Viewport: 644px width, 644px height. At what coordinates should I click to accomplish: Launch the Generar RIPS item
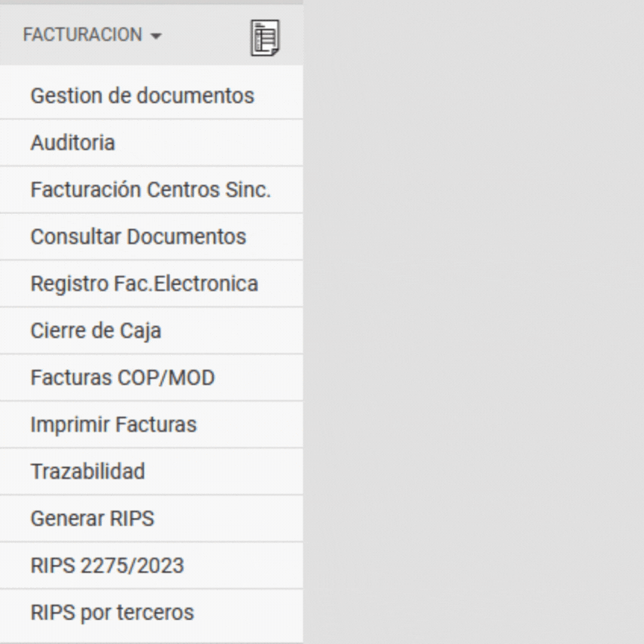tap(92, 518)
